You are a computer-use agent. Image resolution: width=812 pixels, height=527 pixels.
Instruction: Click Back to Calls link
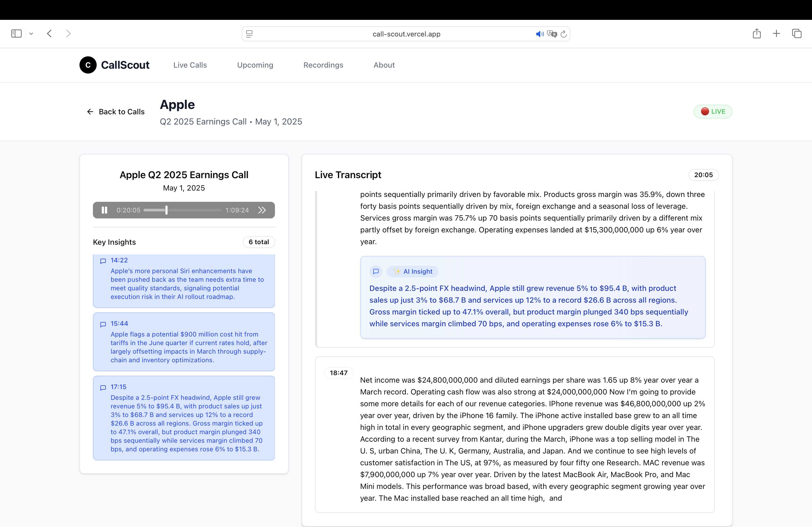click(116, 112)
